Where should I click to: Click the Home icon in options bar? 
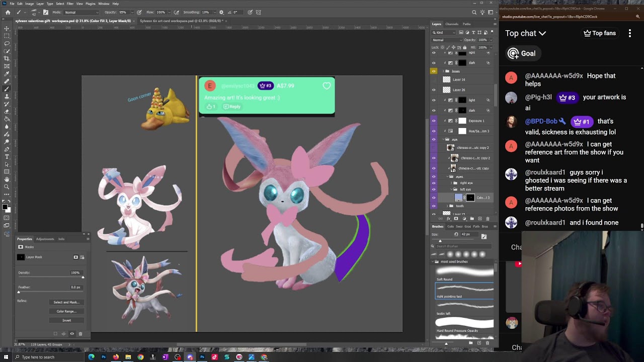[x=7, y=12]
